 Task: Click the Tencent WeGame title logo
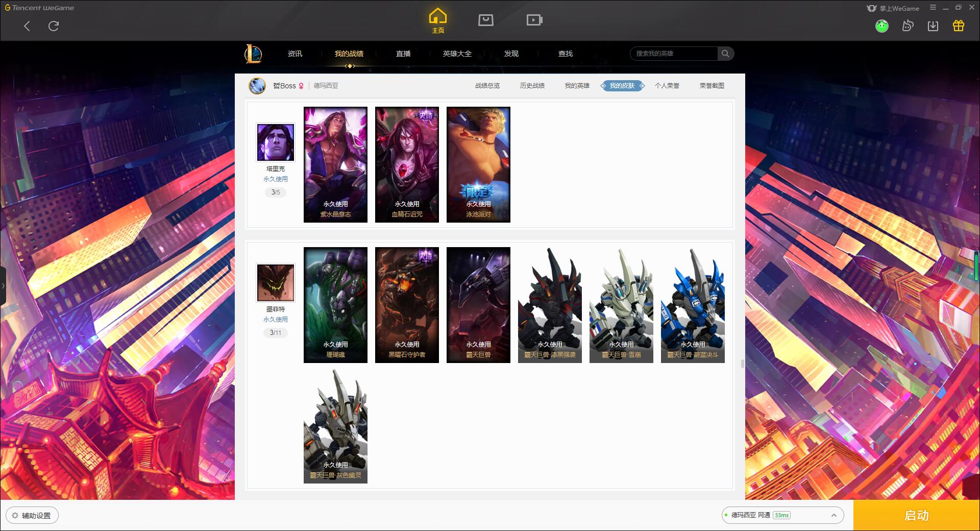tap(40, 8)
